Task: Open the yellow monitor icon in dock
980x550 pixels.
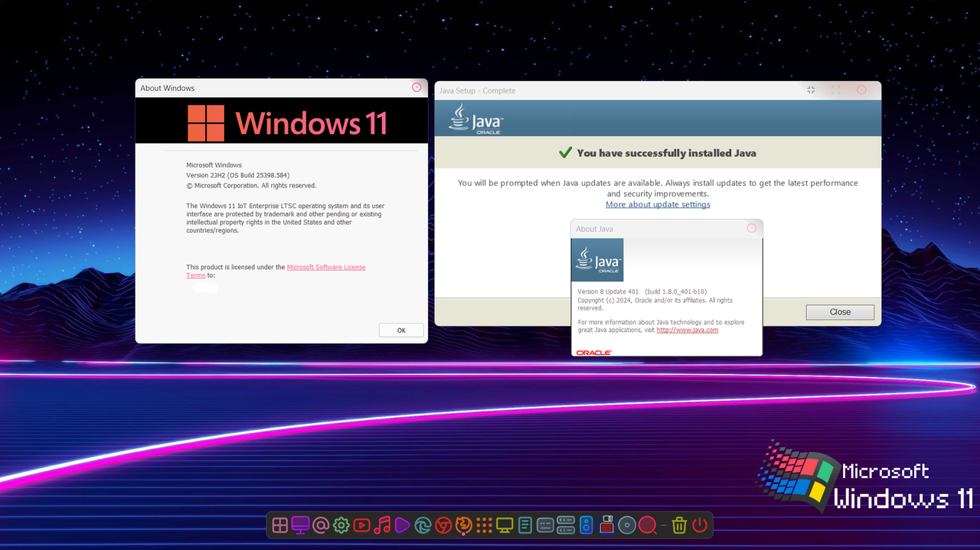Action: [x=505, y=525]
